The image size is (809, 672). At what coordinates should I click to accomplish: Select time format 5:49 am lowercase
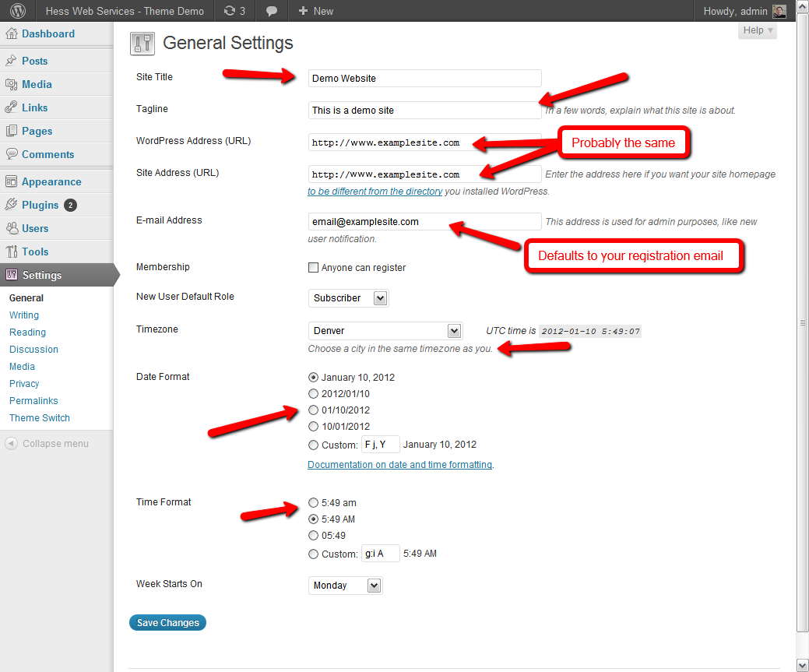pos(313,503)
